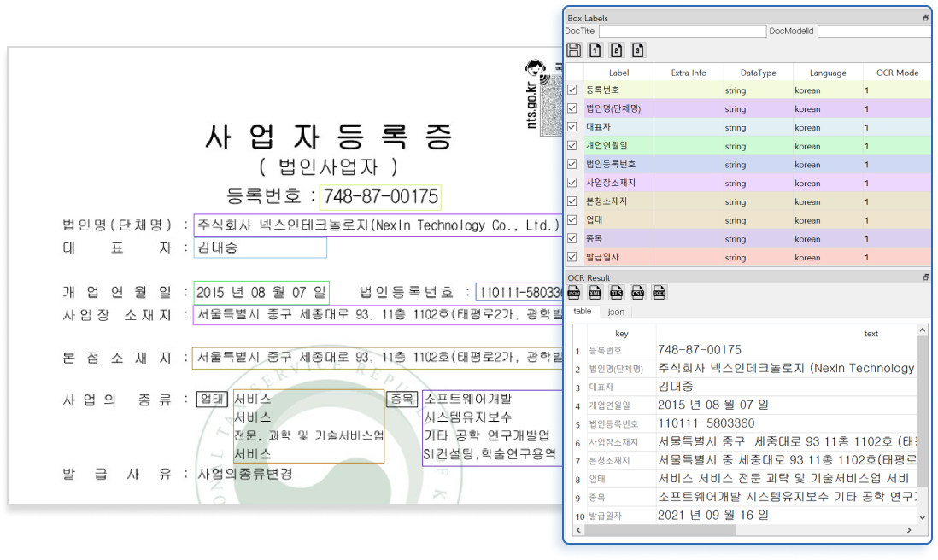The height and width of the screenshot is (560, 938).
Task: Click OCR result text '김대중'
Action: point(676,386)
